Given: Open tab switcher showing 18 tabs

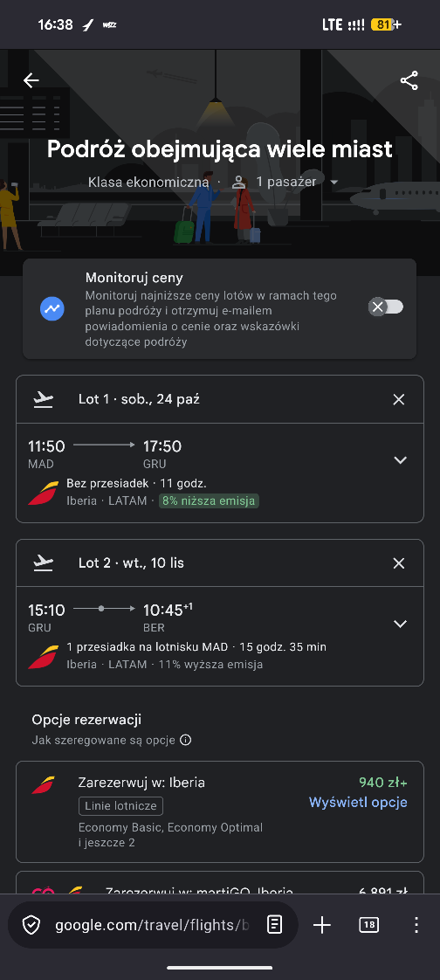Looking at the screenshot, I should pos(368,925).
